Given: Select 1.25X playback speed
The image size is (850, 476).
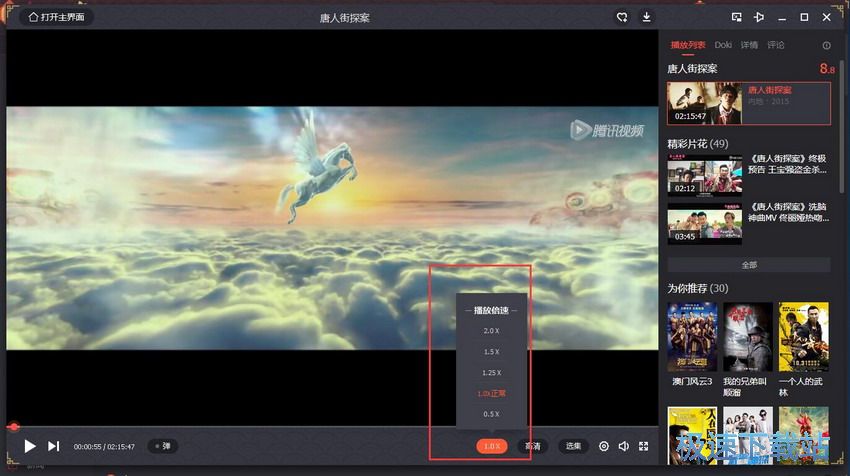Looking at the screenshot, I should coord(491,373).
